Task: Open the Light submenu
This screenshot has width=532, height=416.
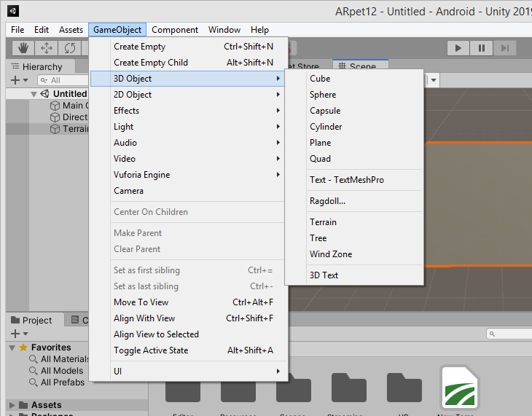Action: tap(188, 127)
